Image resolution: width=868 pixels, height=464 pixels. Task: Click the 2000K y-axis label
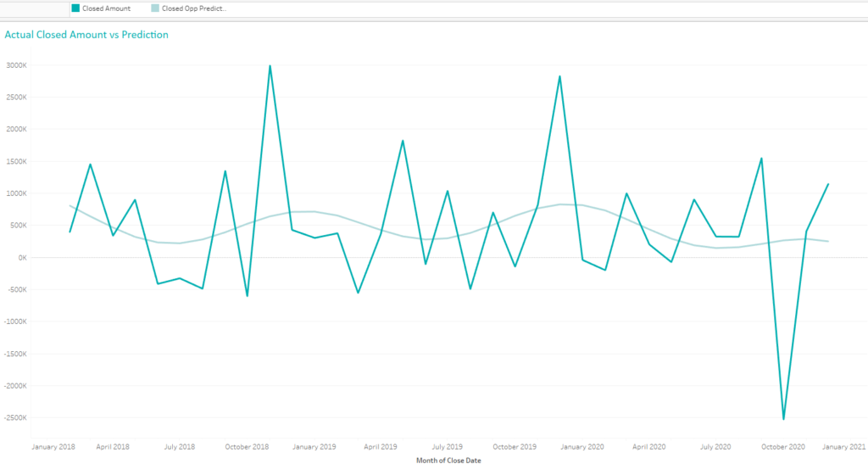(17, 129)
